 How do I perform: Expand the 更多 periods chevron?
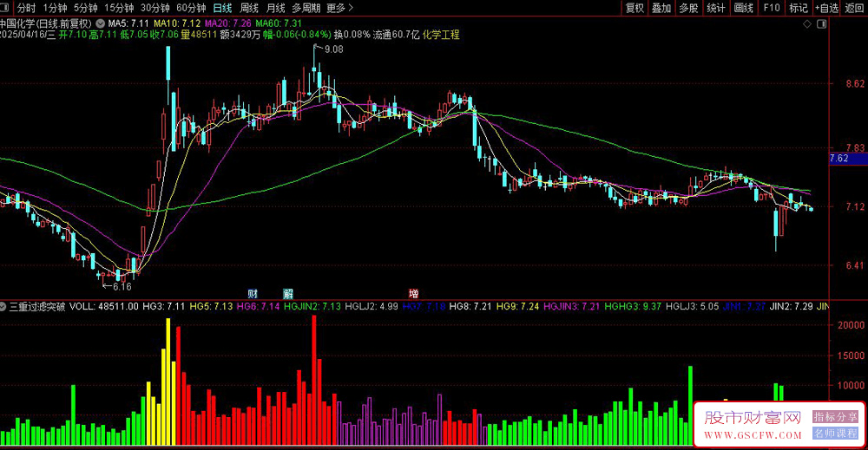tap(351, 8)
